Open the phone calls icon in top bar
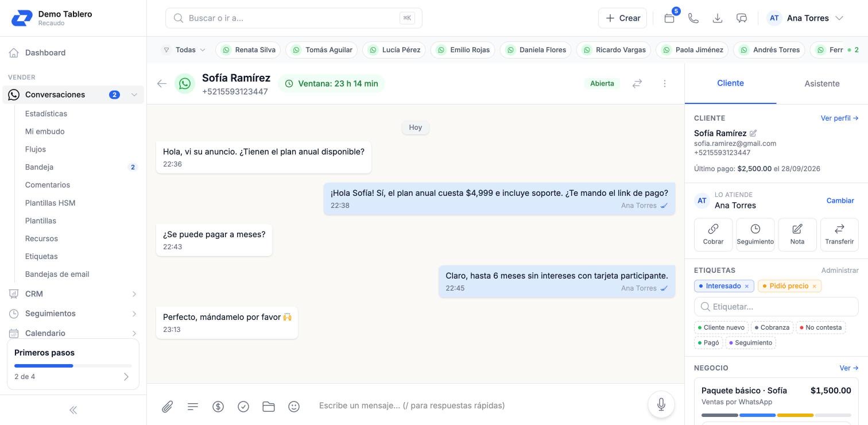The height and width of the screenshot is (425, 868). (693, 18)
